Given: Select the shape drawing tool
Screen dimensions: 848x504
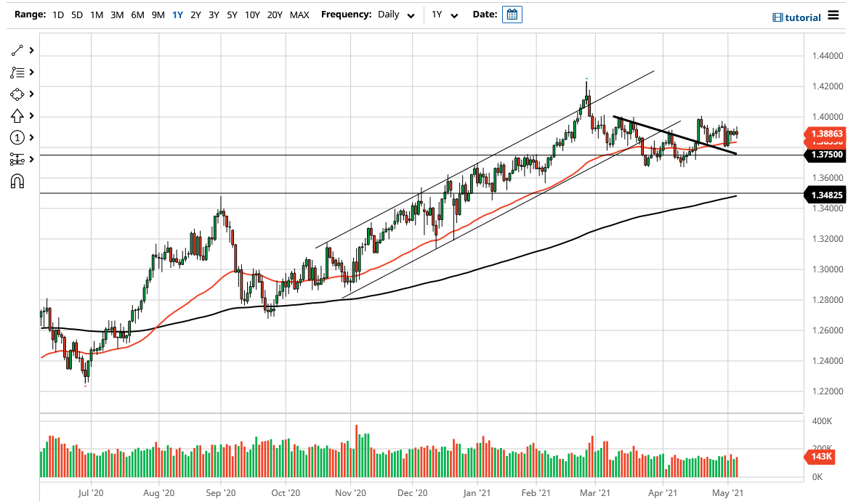Looking at the screenshot, I should pyautogui.click(x=18, y=94).
